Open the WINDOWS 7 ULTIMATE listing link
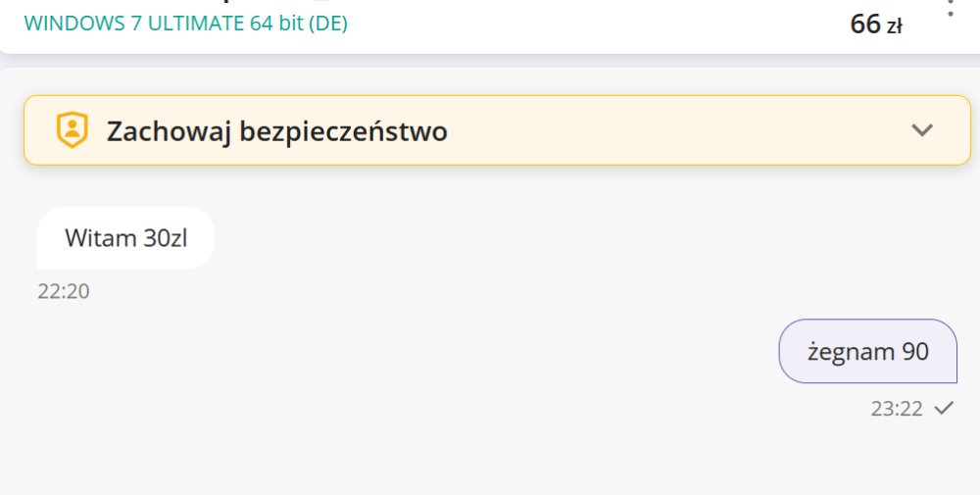The image size is (980, 495). [x=185, y=24]
